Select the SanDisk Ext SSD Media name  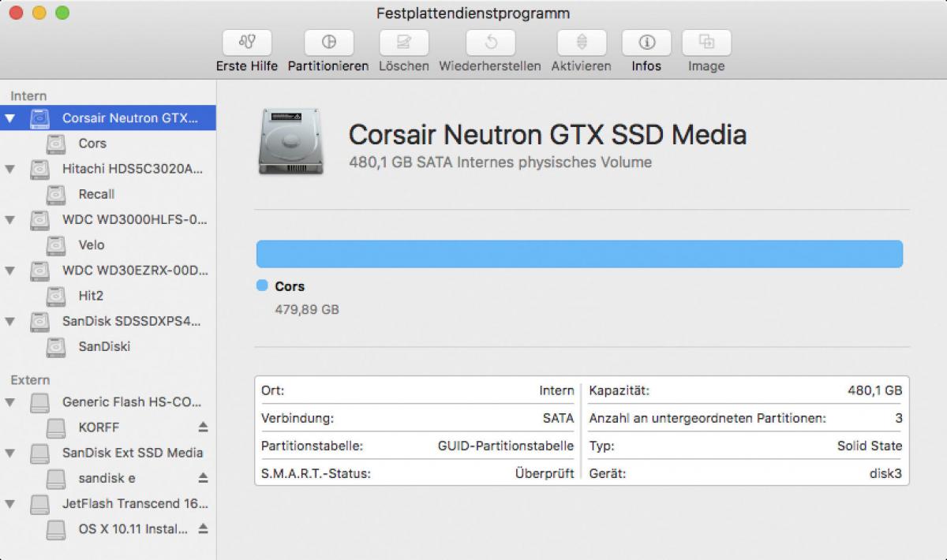[133, 453]
